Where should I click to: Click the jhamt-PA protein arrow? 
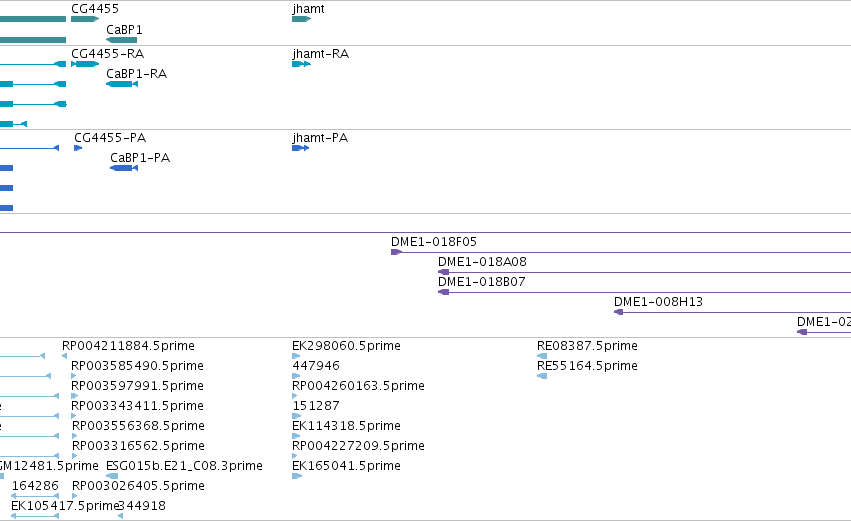[x=301, y=148]
